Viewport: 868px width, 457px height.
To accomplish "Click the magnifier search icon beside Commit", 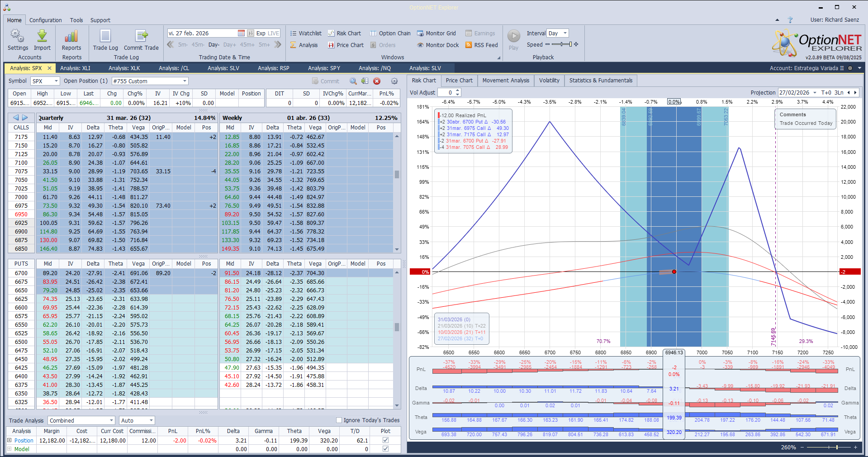I will click(x=353, y=81).
